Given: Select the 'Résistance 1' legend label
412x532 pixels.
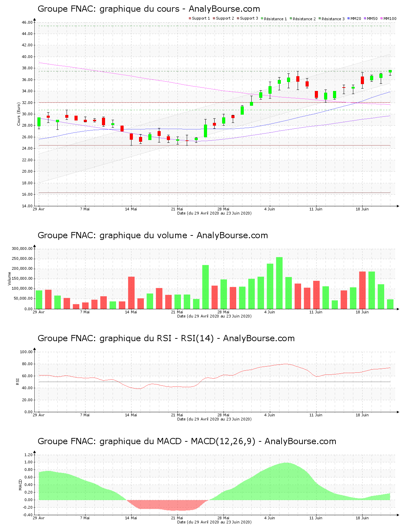Looking at the screenshot, I should click(x=275, y=19).
